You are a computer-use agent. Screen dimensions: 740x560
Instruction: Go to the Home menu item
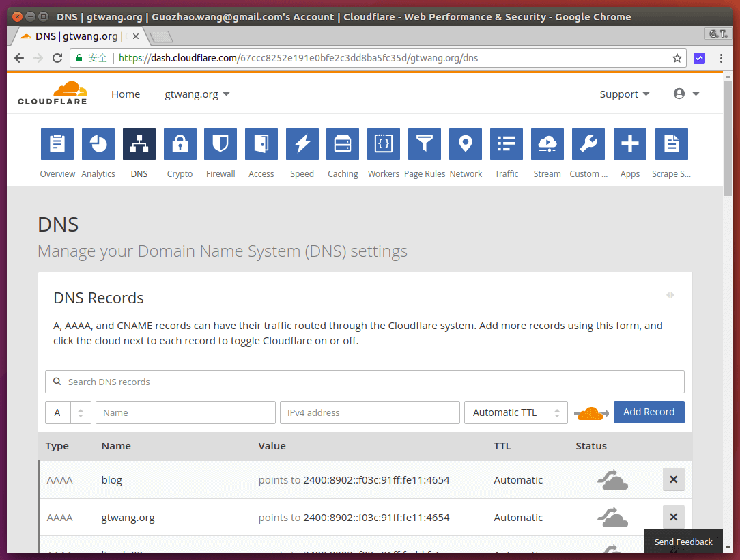[x=126, y=94]
